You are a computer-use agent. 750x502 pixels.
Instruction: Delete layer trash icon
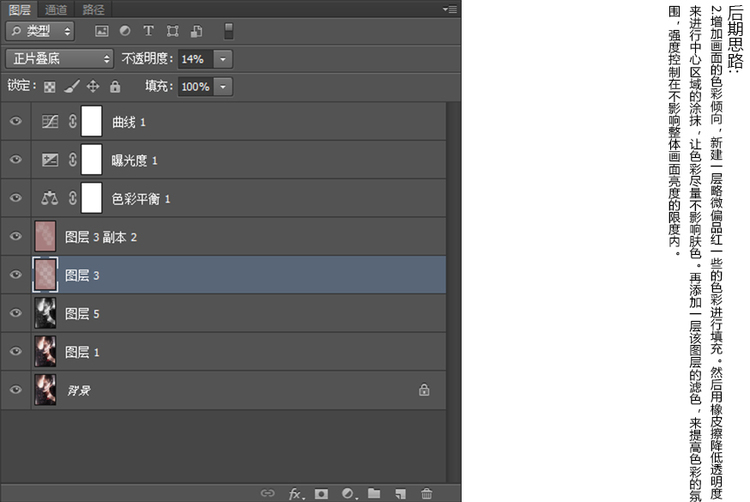(426, 493)
